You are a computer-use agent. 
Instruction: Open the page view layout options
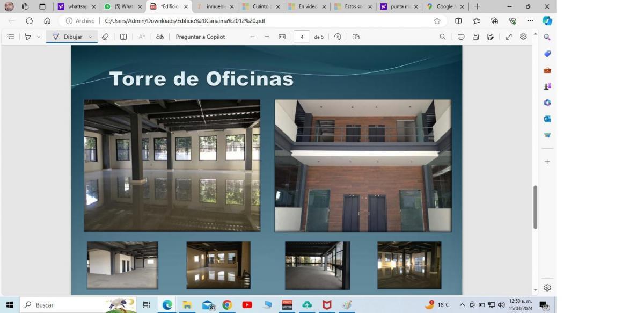(x=355, y=37)
